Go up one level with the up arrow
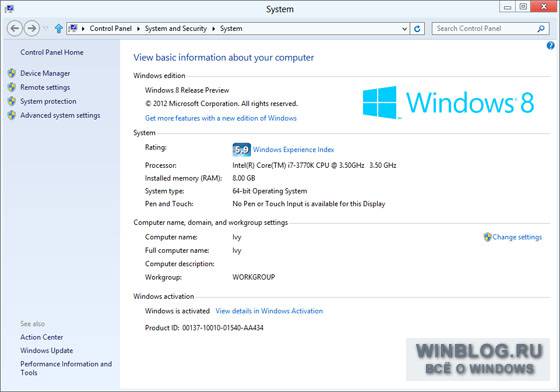This screenshot has width=560, height=392. 59,29
